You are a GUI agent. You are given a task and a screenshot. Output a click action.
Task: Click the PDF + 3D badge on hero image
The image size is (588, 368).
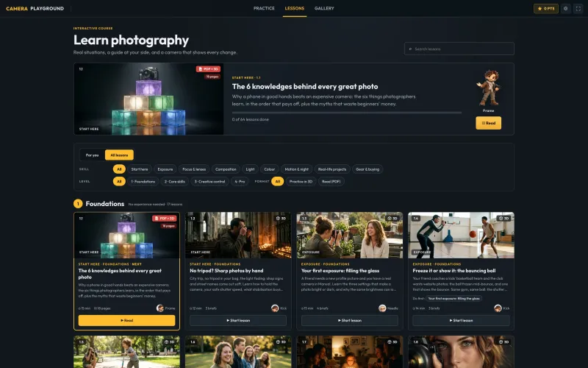click(208, 69)
